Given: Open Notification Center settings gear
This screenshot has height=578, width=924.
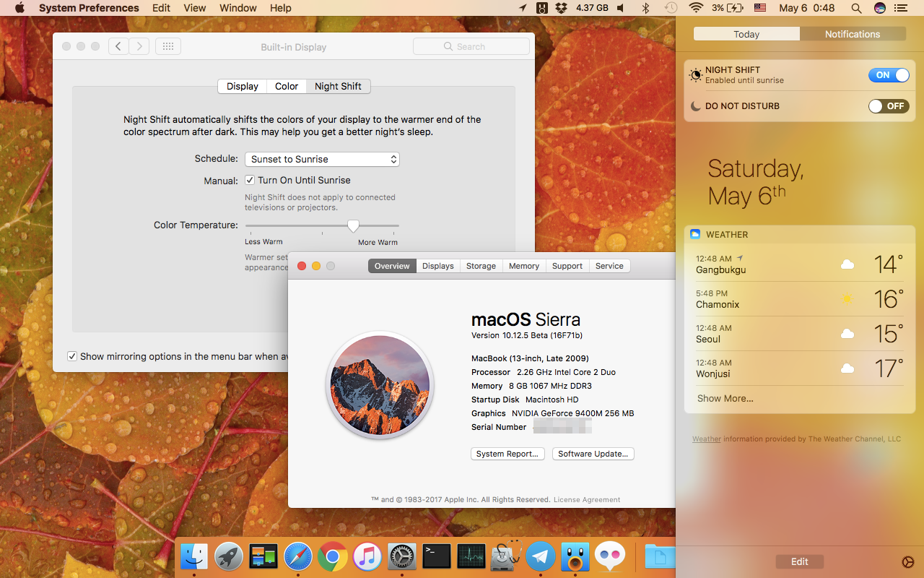Looking at the screenshot, I should pyautogui.click(x=908, y=562).
